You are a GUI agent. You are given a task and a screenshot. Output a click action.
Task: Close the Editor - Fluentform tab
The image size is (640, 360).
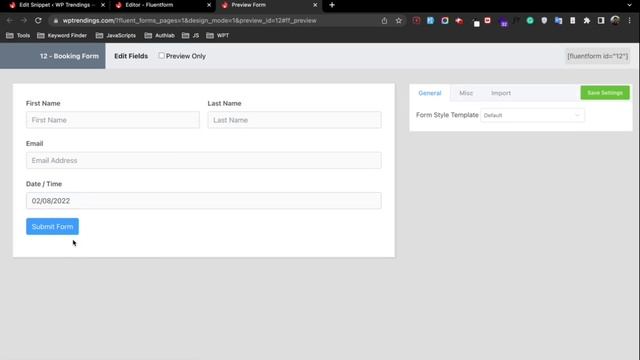209,5
